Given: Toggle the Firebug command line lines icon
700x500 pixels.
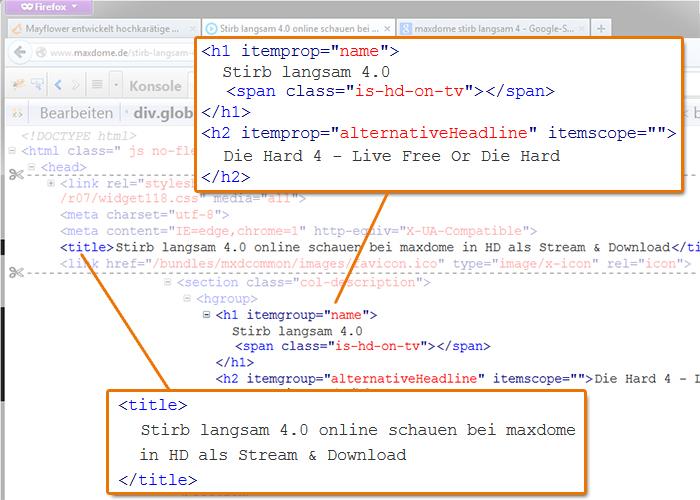Looking at the screenshot, I should 97,84.
